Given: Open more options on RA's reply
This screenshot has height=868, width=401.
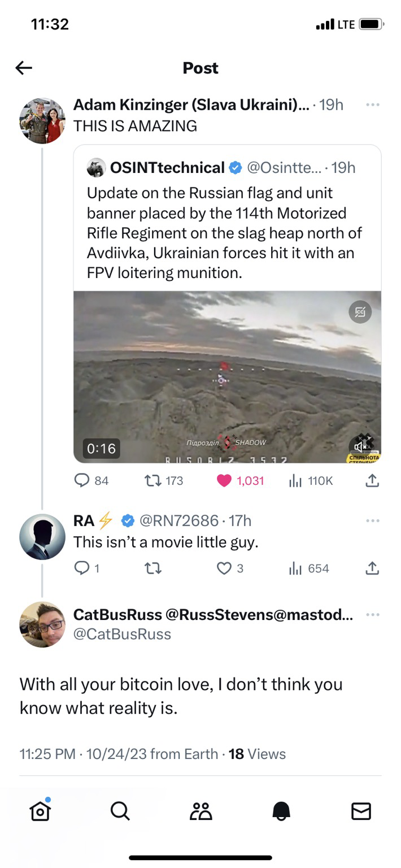Looking at the screenshot, I should (373, 520).
